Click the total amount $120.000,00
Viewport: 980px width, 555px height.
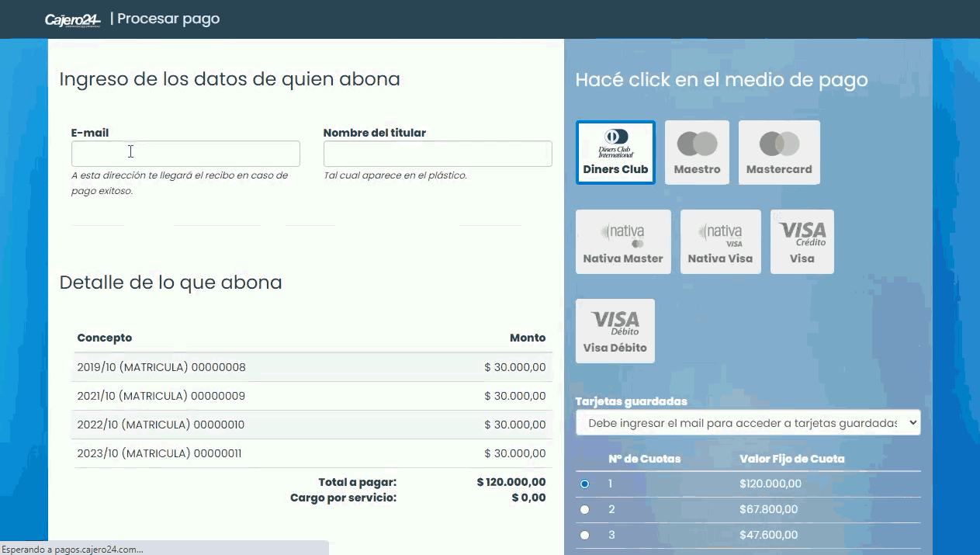pos(511,482)
